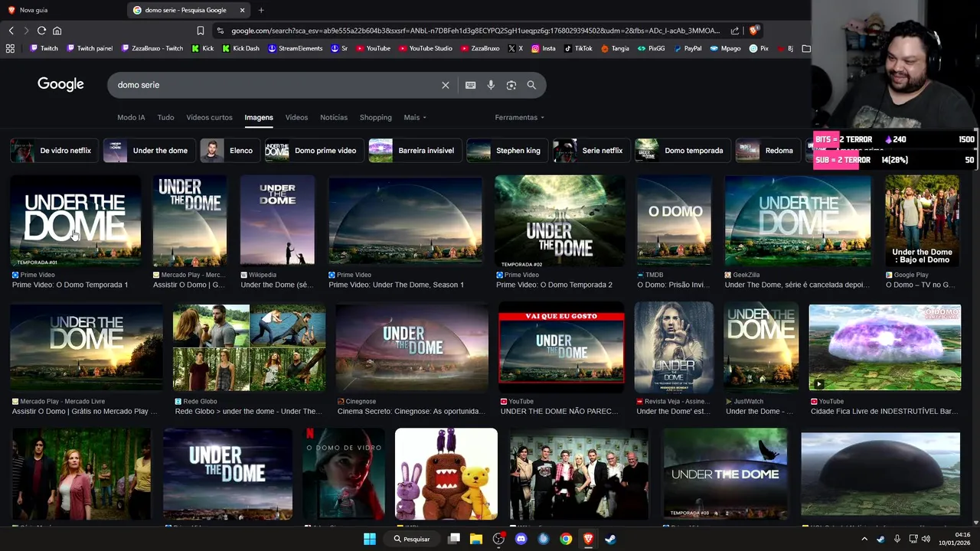Screen dimensions: 980x551
Task: Switch to the 'Modo IA' tab
Action: [131, 117]
